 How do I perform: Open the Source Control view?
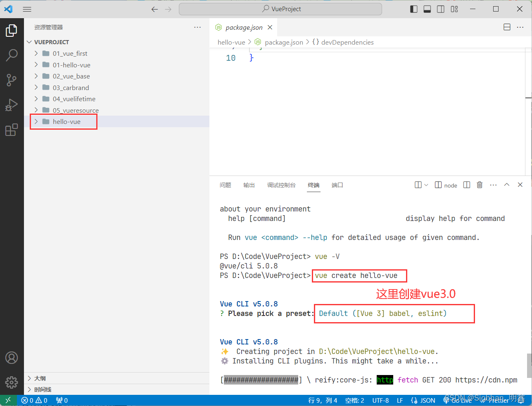(12, 80)
